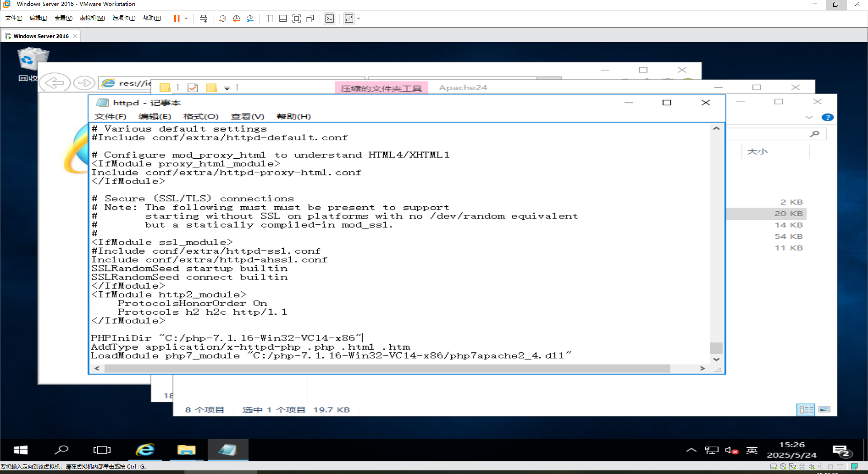Click the Notepad horizontal scrollbar thumb

[387, 369]
